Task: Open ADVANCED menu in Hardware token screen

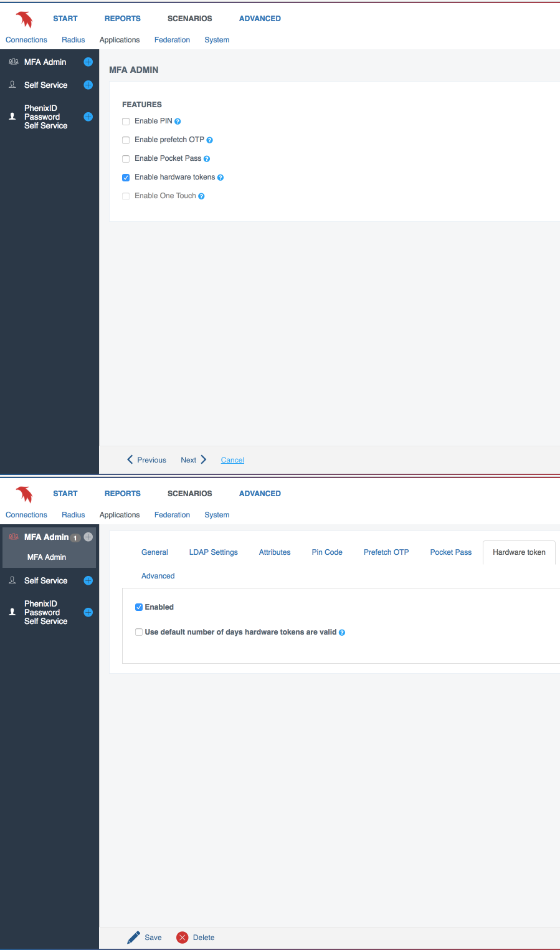Action: [x=260, y=494]
